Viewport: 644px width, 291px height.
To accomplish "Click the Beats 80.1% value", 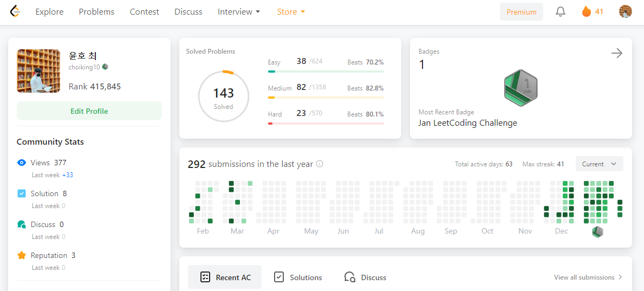I will coord(375,114).
